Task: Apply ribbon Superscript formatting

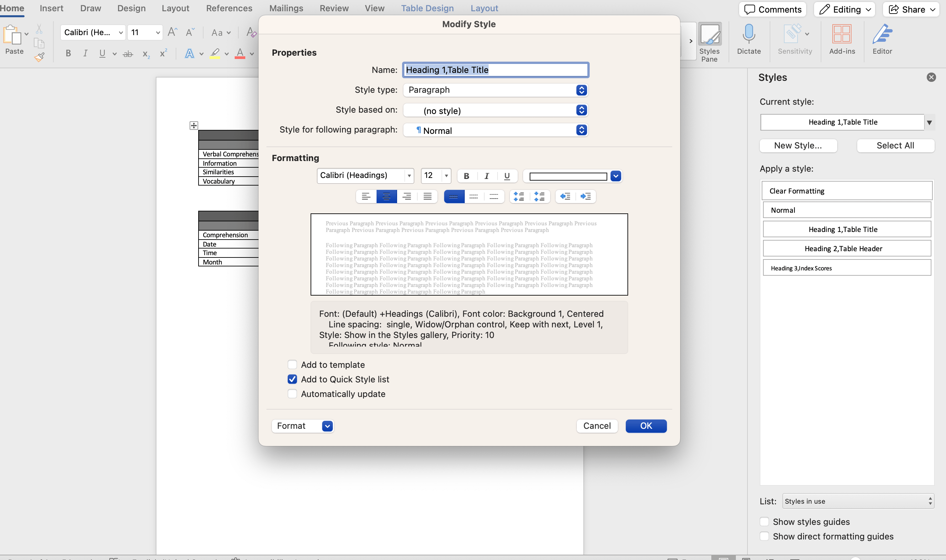Action: pos(163,53)
